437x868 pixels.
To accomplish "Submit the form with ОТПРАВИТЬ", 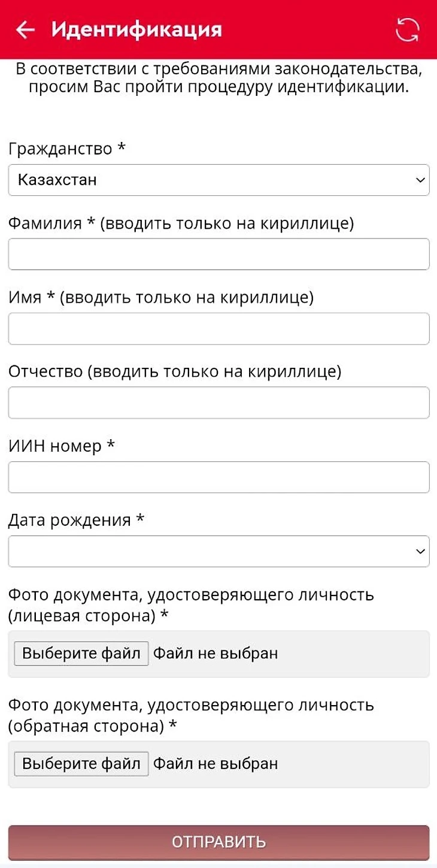I will tap(218, 842).
